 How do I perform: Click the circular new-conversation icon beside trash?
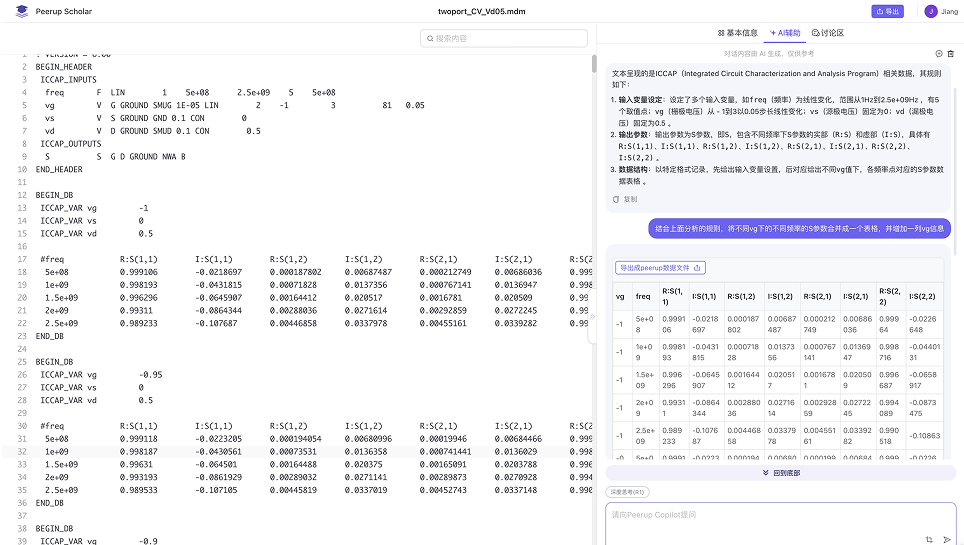coord(939,54)
